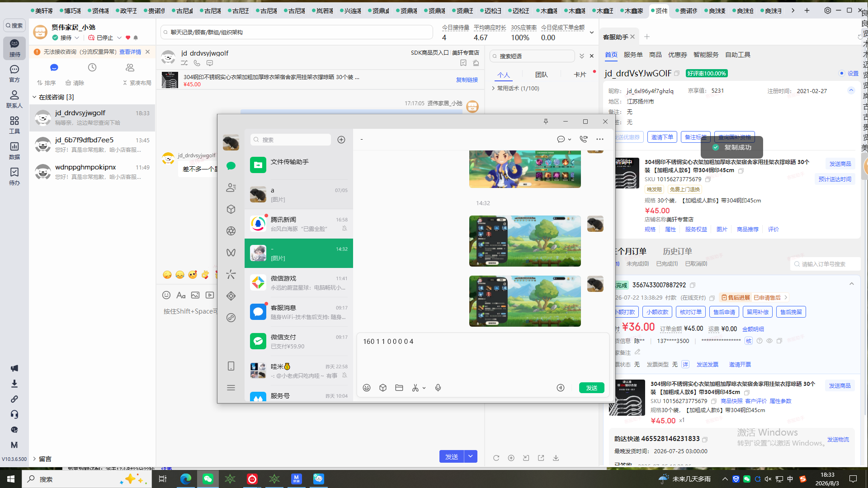Viewport: 868px width, 488px height.
Task: Reveal masked address with the eye icon
Action: 769,341
